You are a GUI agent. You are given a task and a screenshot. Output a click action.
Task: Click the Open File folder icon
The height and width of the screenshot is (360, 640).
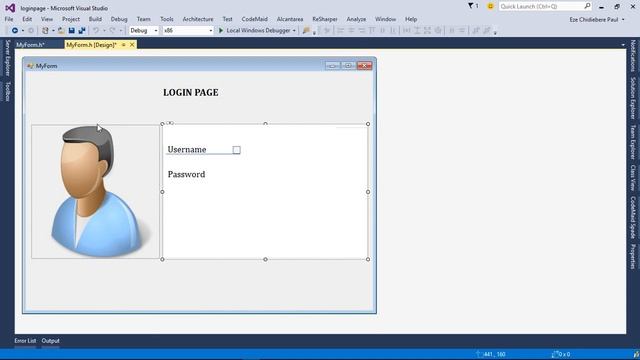coord(61,31)
